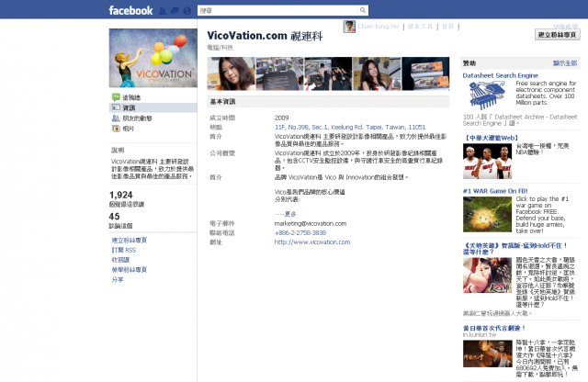Viewport: 588px width, 382px height.
Task: Click the founded year 2009 value
Action: pyautogui.click(x=282, y=118)
